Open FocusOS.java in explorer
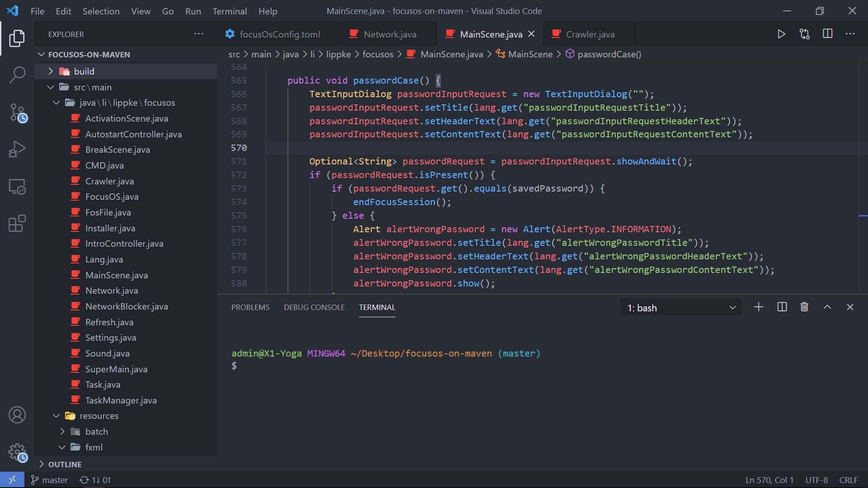This screenshot has height=488, width=868. point(126,197)
